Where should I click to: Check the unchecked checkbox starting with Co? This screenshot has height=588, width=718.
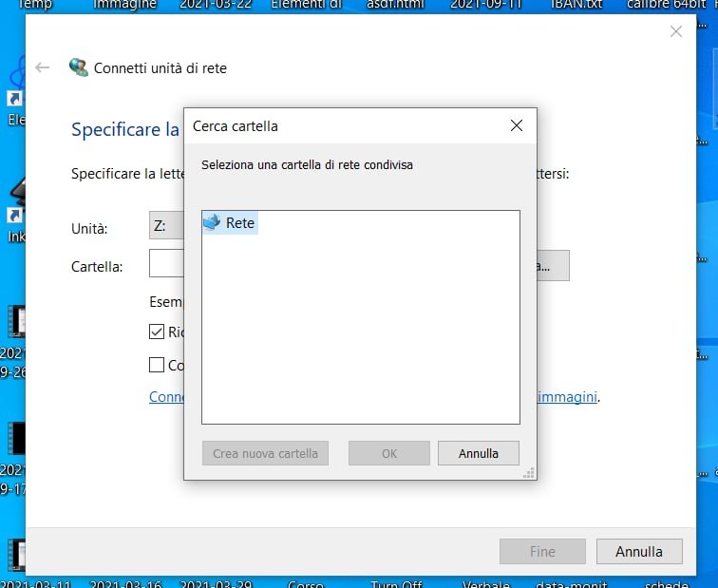(x=157, y=365)
